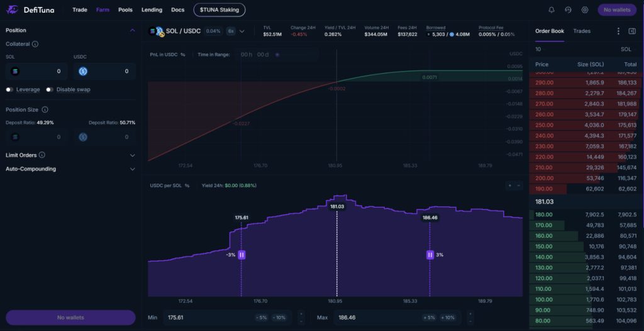644x331 pixels.
Task: Open Pools page
Action: tap(125, 10)
